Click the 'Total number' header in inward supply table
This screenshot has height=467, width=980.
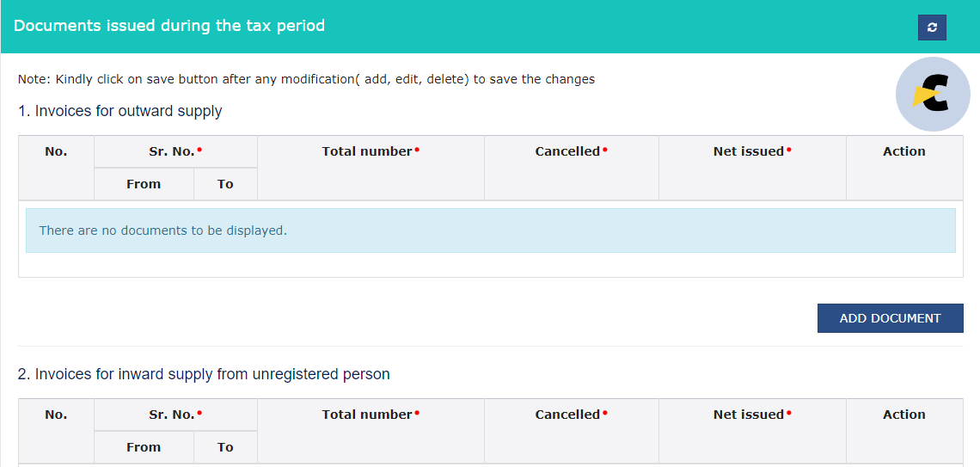pyautogui.click(x=371, y=415)
